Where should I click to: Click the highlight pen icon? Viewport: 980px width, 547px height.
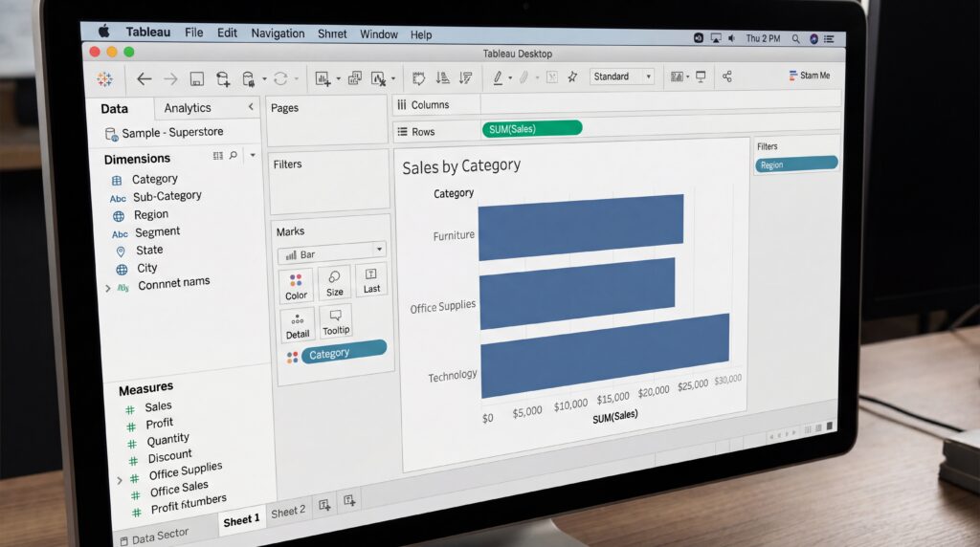click(x=498, y=77)
